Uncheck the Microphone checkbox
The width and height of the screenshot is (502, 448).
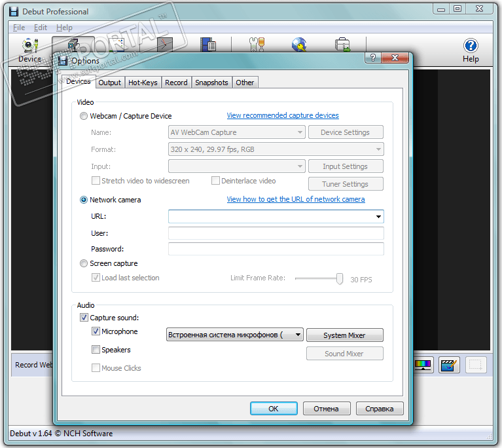(96, 331)
